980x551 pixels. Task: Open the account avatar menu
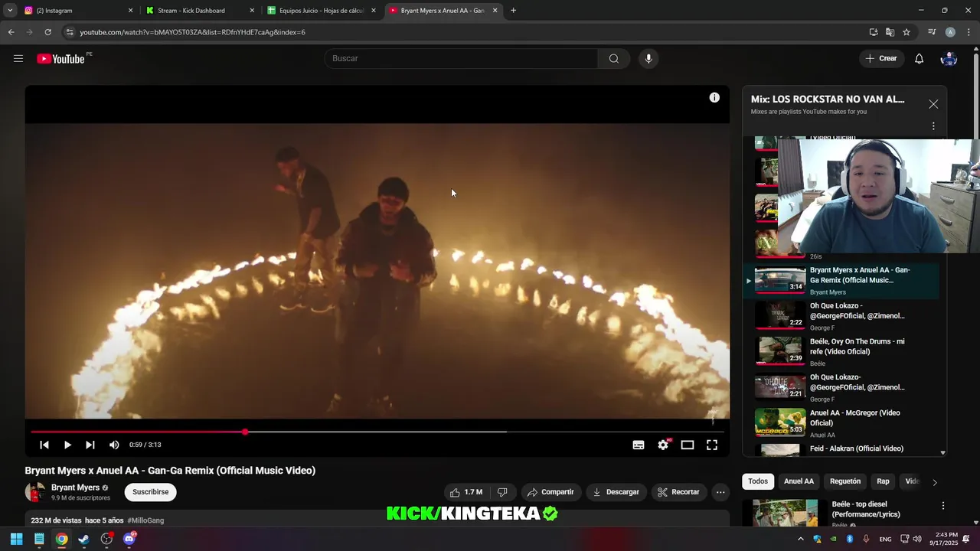click(x=949, y=59)
